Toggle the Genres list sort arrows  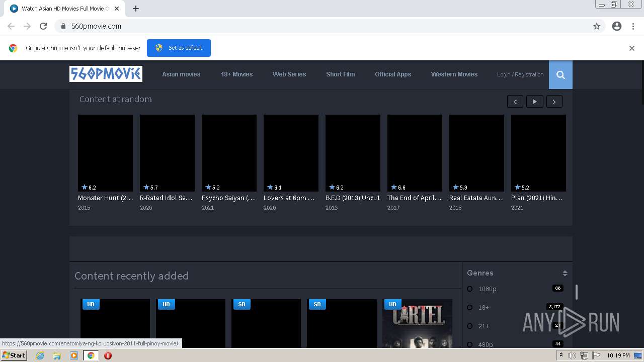[x=565, y=273]
